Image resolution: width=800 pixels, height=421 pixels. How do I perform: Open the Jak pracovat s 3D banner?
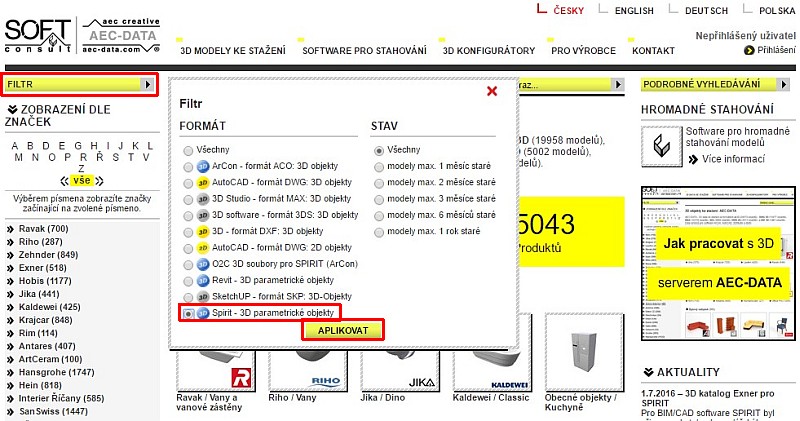(x=718, y=263)
